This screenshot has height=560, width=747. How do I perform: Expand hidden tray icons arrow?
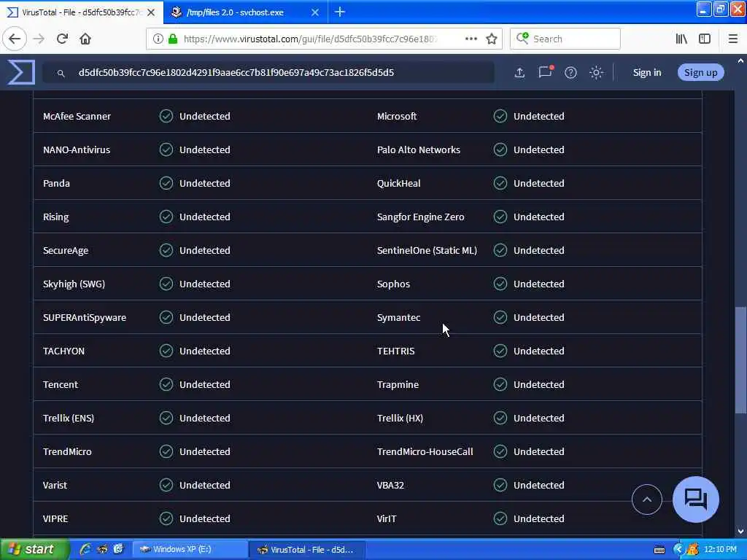coord(678,550)
